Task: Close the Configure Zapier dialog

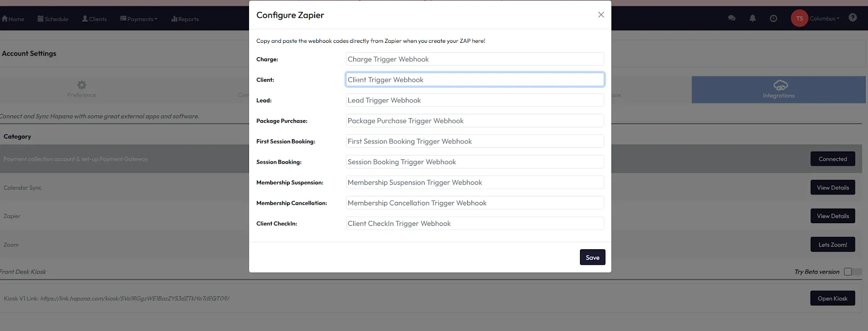Action: point(601,15)
